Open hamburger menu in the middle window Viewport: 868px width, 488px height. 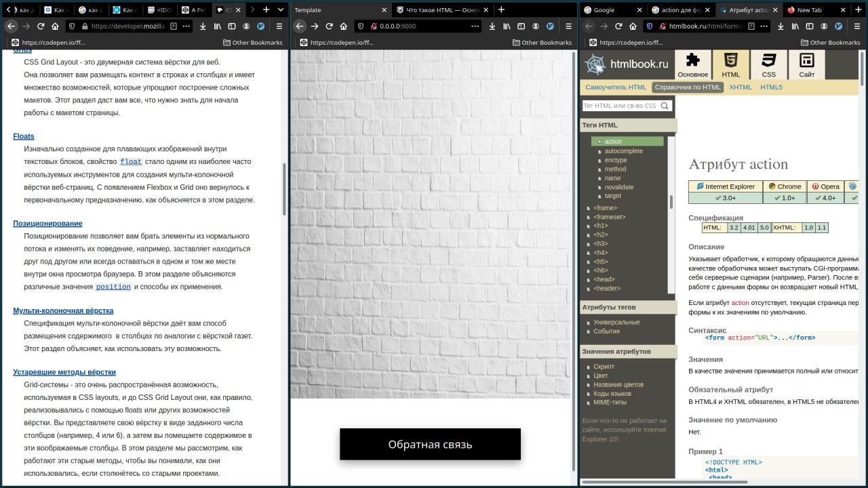pyautogui.click(x=568, y=26)
